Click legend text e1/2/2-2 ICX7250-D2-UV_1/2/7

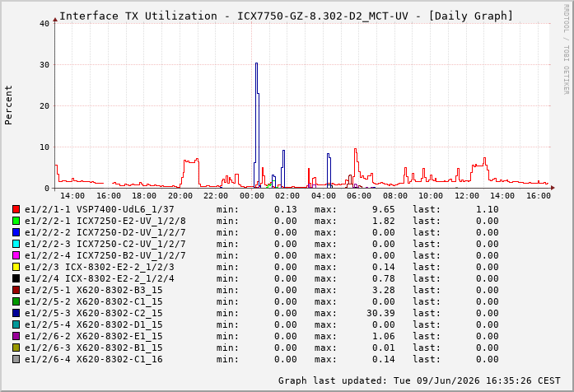(x=105, y=232)
